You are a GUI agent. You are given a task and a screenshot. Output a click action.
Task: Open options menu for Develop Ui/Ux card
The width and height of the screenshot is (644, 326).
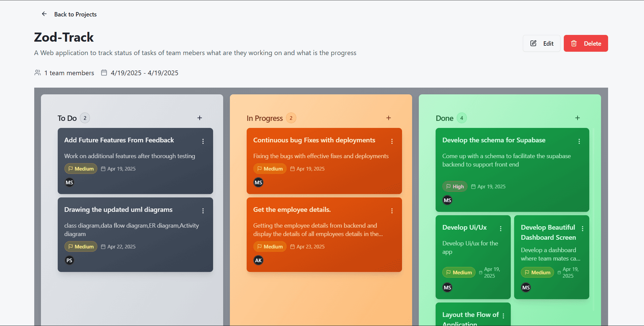pyautogui.click(x=501, y=229)
